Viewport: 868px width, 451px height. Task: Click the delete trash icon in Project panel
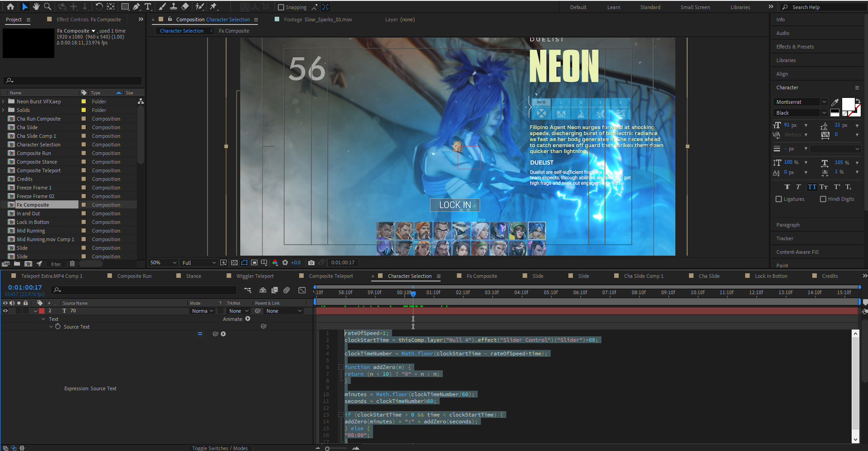72,263
